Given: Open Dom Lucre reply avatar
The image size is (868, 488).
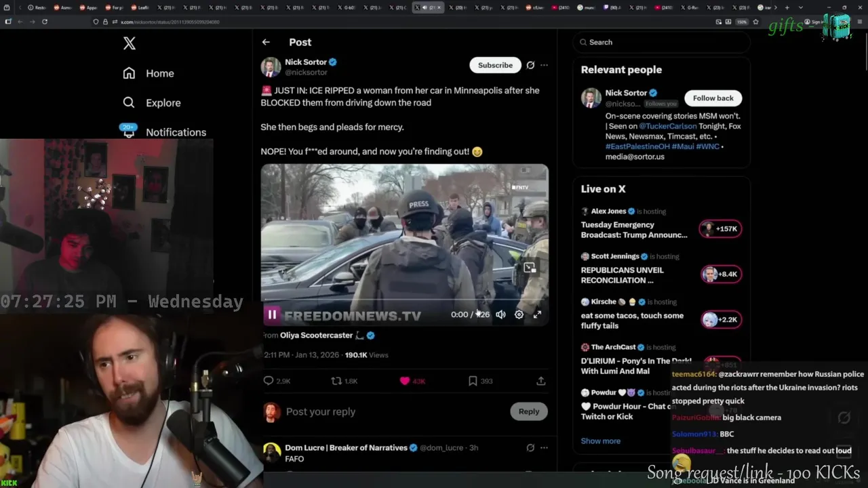Looking at the screenshot, I should 271,452.
